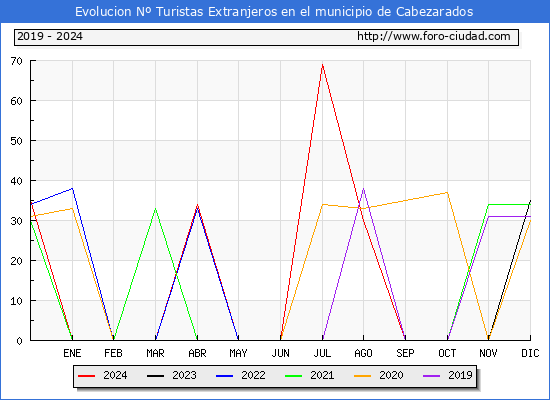Click the 40 value on the y-axis
This screenshot has height=400, width=550.
(x=16, y=181)
